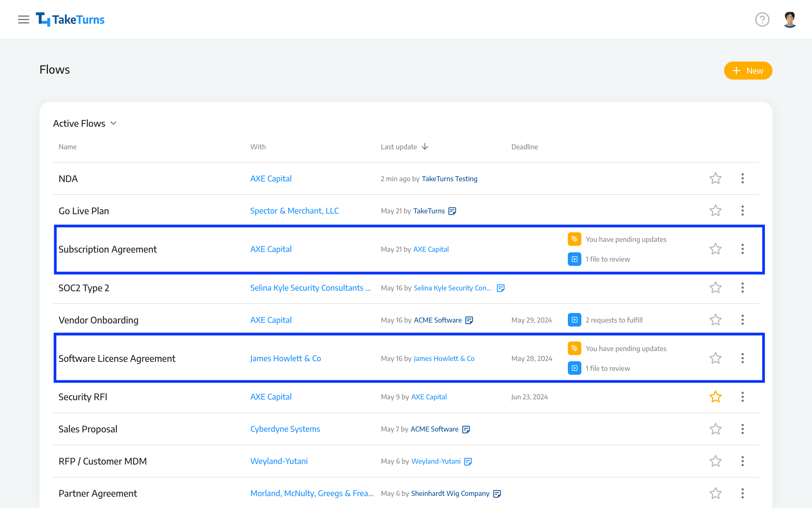Open Spector & Merchant, LLC link
Viewport: 812px width, 508px height.
click(x=294, y=211)
